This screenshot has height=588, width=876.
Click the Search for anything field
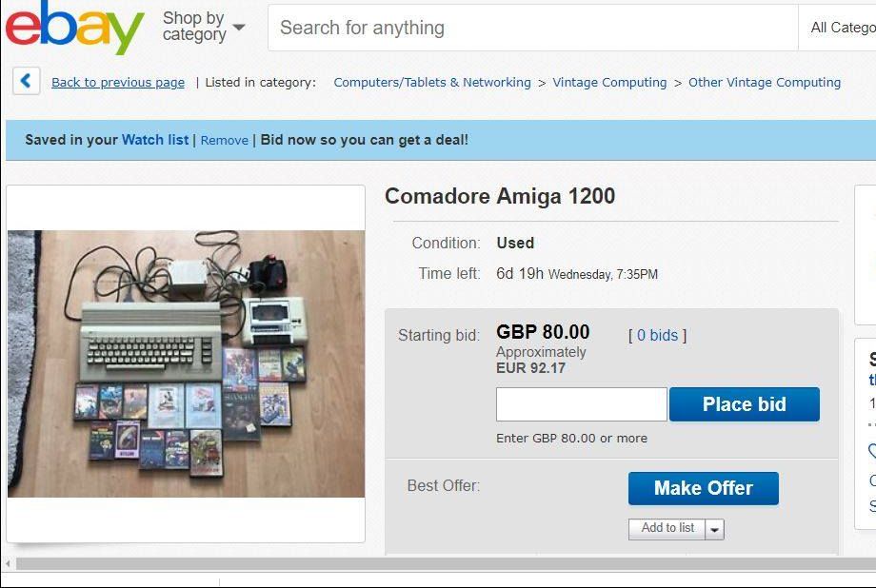[533, 28]
